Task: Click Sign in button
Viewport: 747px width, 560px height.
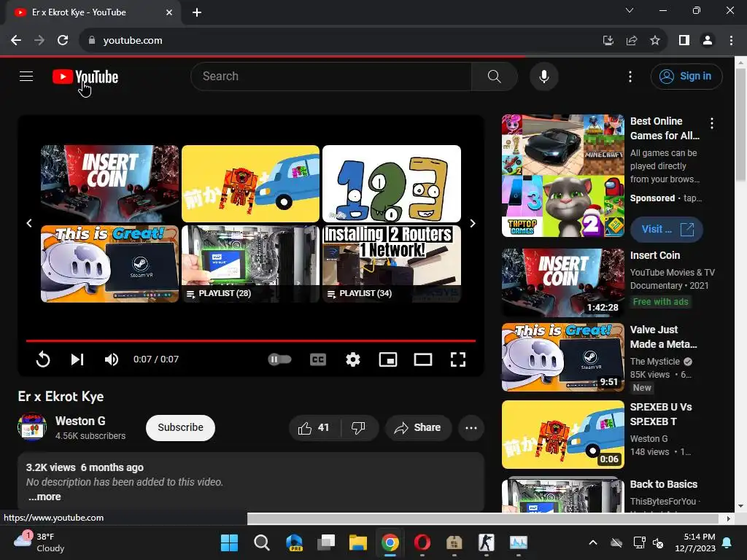Action: pyautogui.click(x=686, y=76)
